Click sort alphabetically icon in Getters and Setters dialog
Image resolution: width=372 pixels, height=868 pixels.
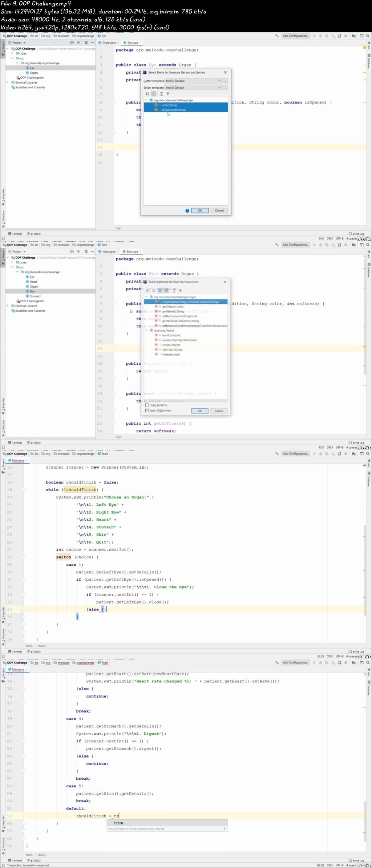[147, 94]
